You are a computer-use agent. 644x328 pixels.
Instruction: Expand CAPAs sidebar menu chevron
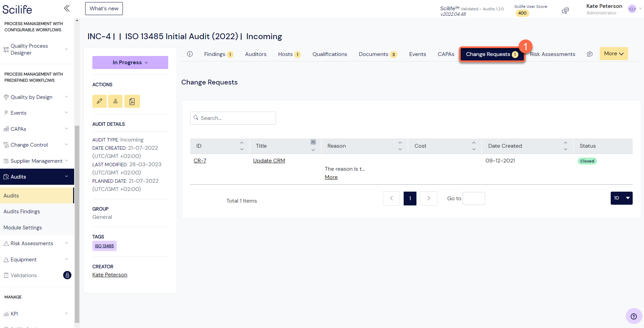(67, 129)
